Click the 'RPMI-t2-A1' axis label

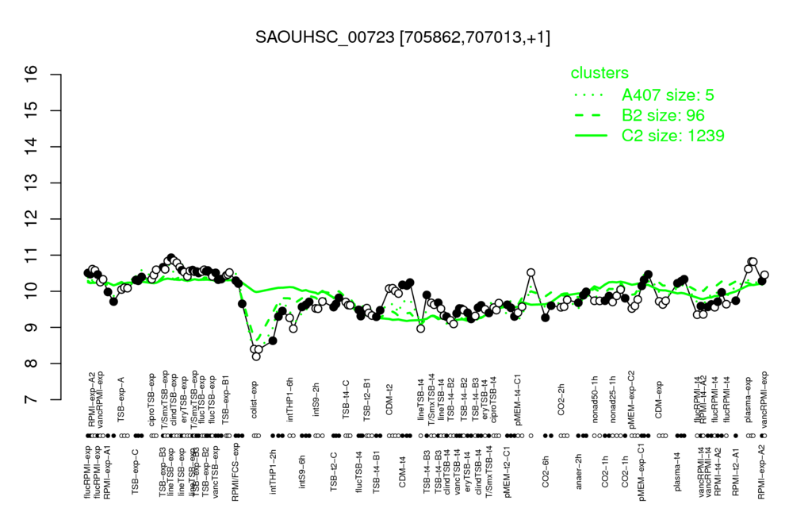(x=735, y=471)
